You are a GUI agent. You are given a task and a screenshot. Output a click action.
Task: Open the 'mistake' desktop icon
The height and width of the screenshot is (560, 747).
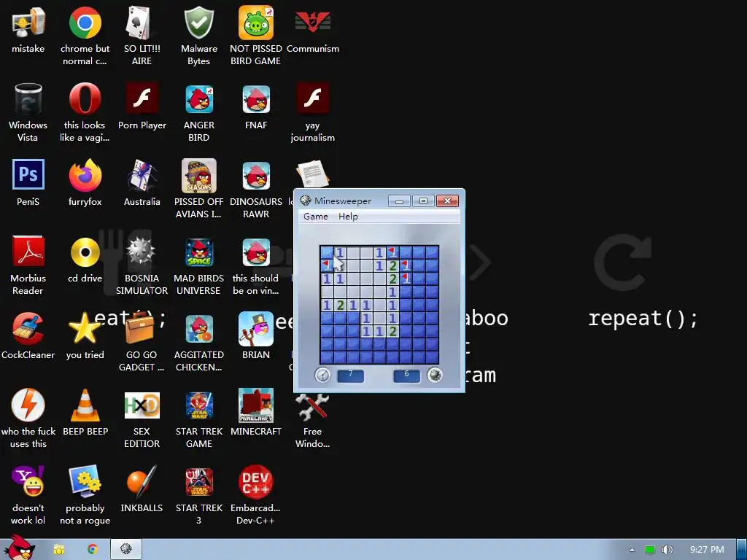(28, 23)
